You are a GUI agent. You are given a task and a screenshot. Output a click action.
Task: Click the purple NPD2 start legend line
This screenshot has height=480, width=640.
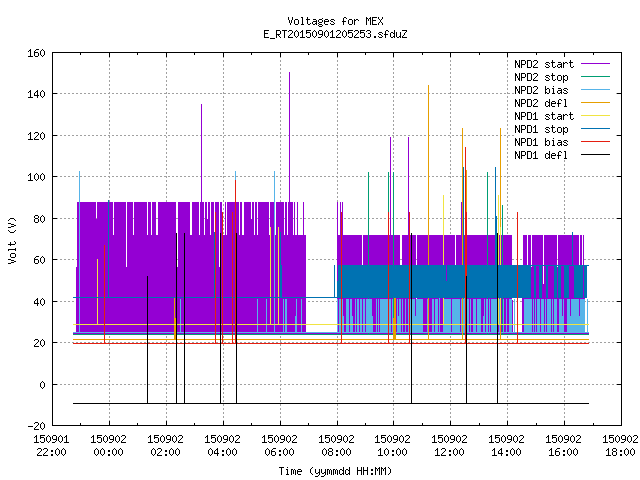pos(595,64)
